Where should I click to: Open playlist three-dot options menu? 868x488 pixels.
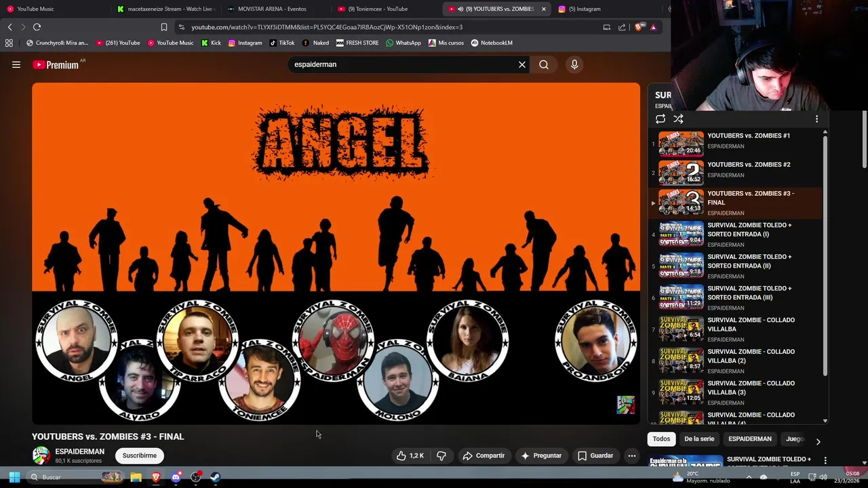pyautogui.click(x=816, y=119)
